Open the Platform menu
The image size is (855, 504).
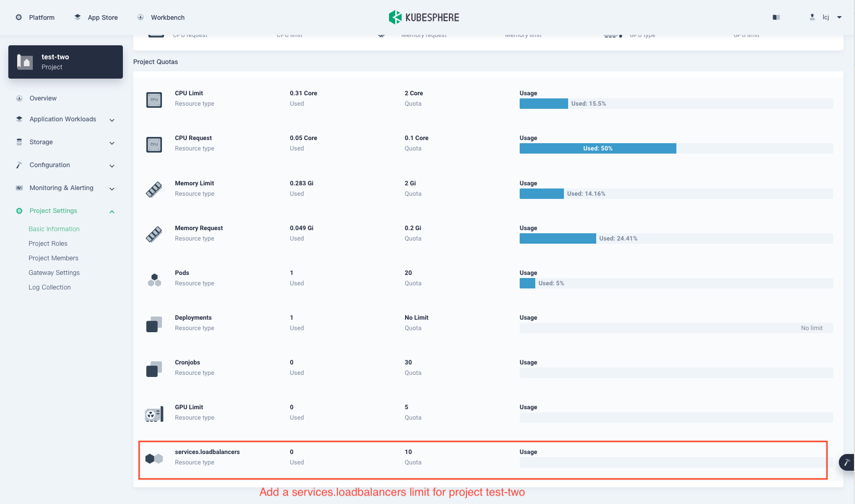(x=35, y=17)
